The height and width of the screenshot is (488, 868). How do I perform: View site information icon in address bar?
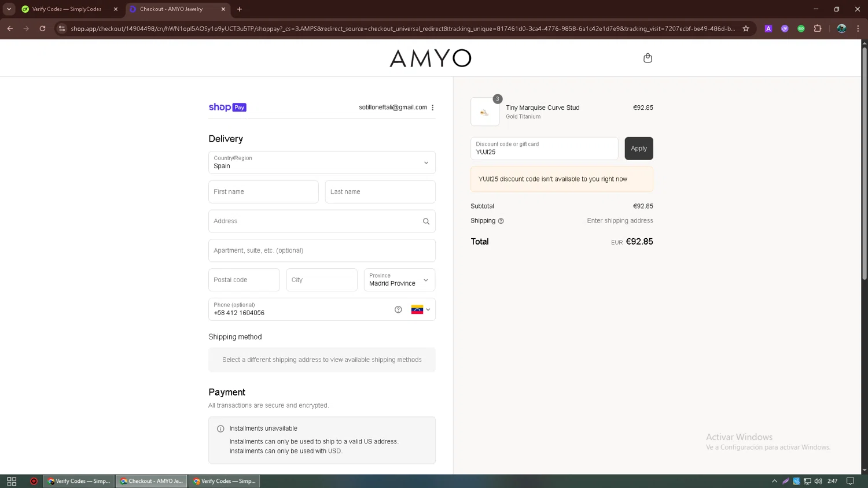(62, 28)
